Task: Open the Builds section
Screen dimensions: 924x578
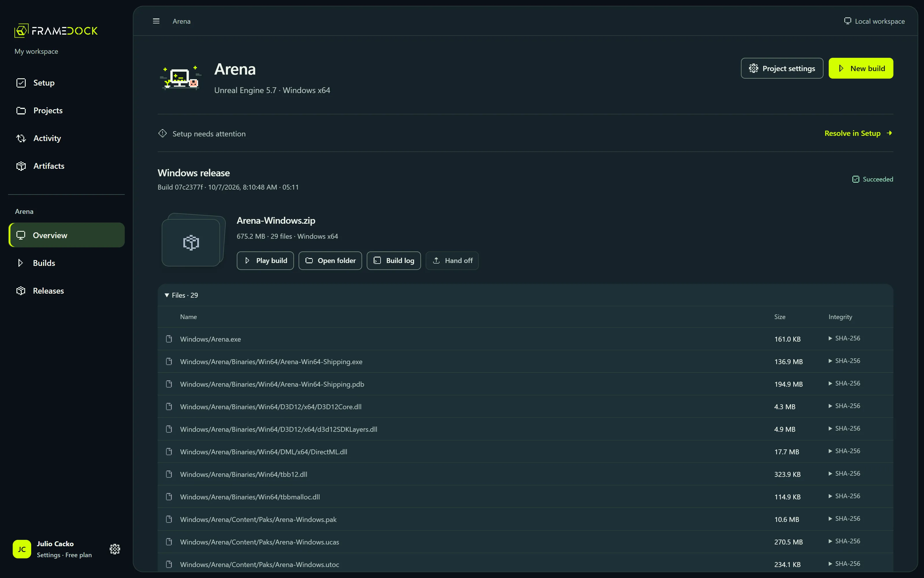Action: point(66,263)
